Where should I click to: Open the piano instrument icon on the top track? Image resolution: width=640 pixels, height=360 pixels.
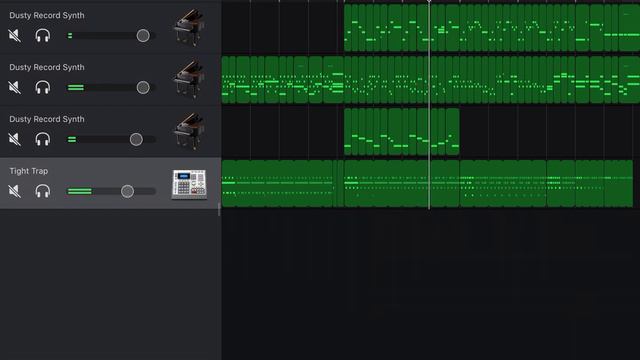click(x=189, y=28)
